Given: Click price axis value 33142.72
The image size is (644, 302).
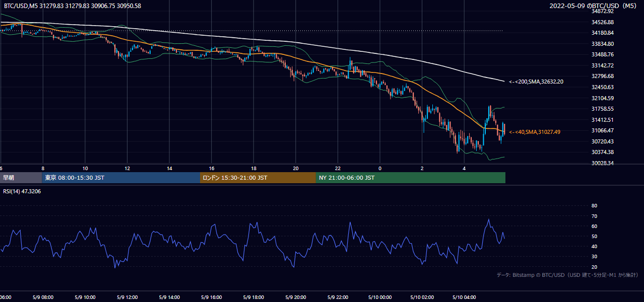Looking at the screenshot, I should click(602, 65).
